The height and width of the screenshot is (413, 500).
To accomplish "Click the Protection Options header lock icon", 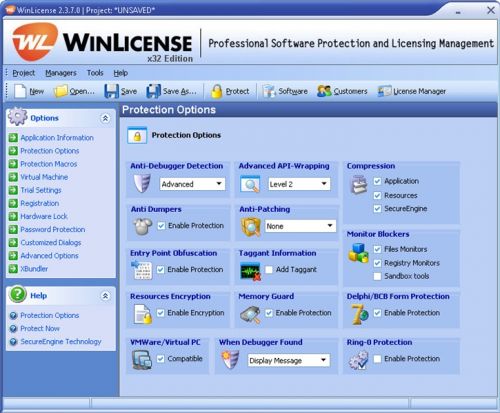I will (x=137, y=135).
